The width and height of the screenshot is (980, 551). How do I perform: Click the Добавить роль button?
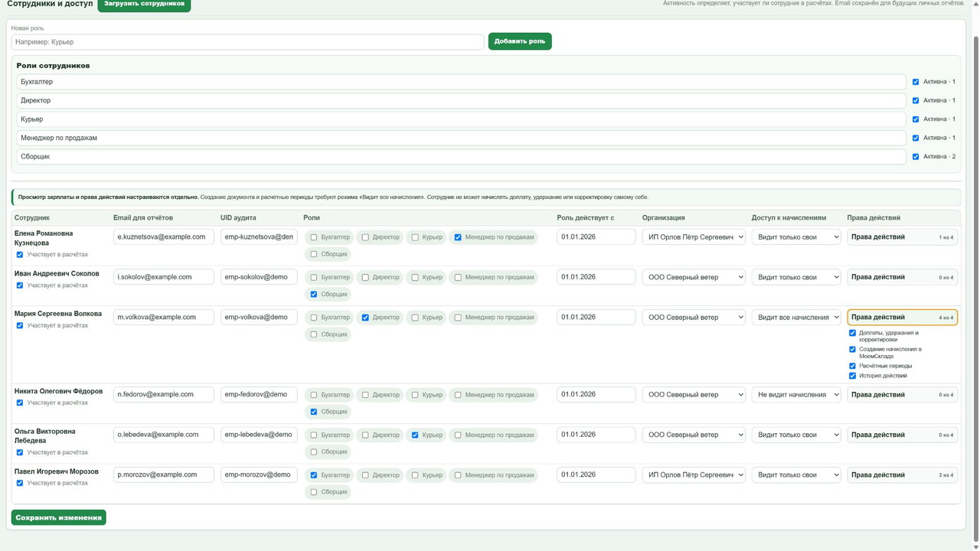(x=520, y=41)
